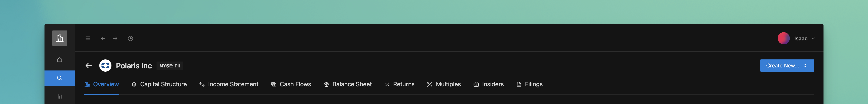The width and height of the screenshot is (868, 104).
Task: Open the bar chart icon in sidebar
Action: click(x=60, y=97)
